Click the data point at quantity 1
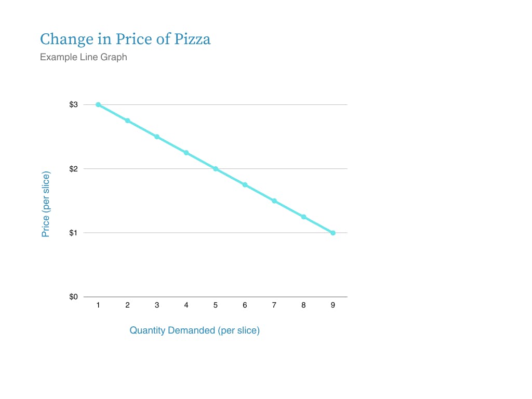Image resolution: width=532 pixels, height=399 pixels. click(x=98, y=105)
